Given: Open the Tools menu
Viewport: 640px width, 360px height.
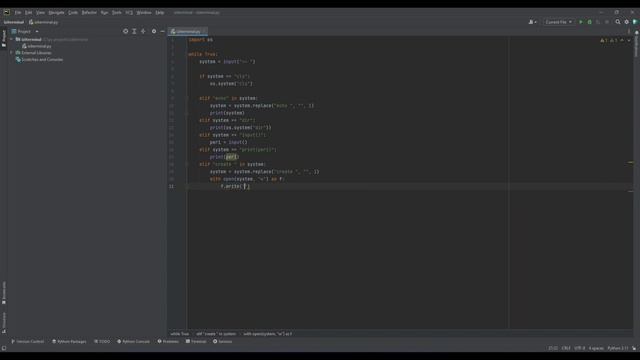Looking at the screenshot, I should (117, 13).
